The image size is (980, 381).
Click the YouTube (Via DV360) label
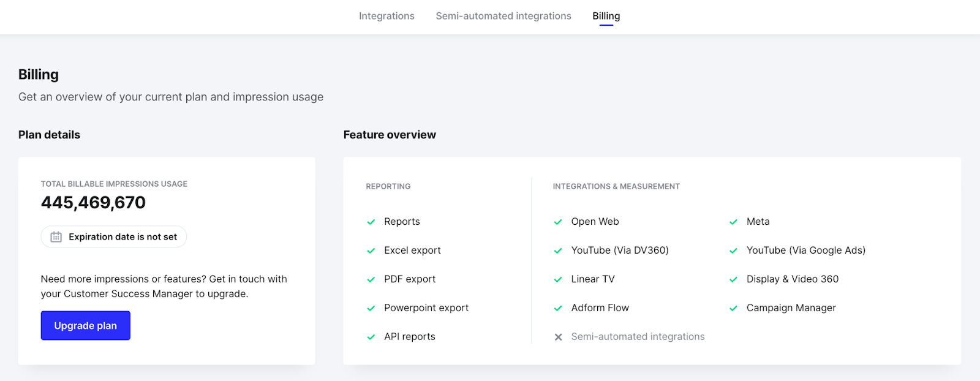pyautogui.click(x=620, y=251)
